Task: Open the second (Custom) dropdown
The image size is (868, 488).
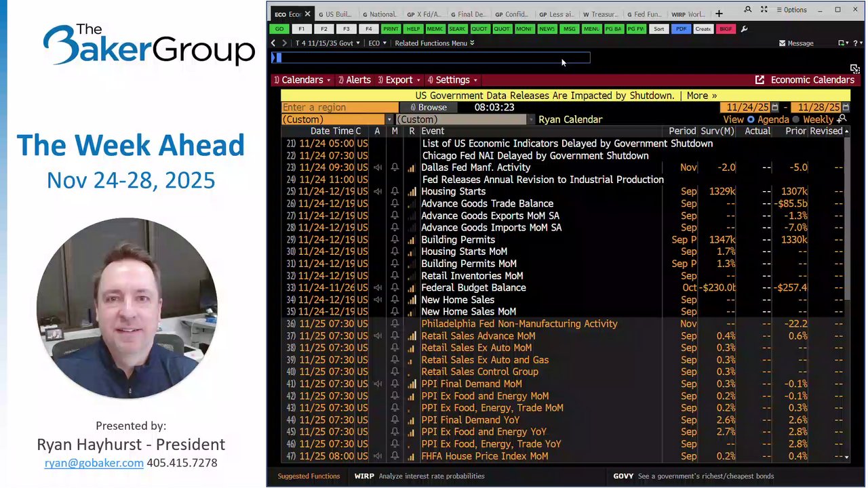Action: pos(465,119)
